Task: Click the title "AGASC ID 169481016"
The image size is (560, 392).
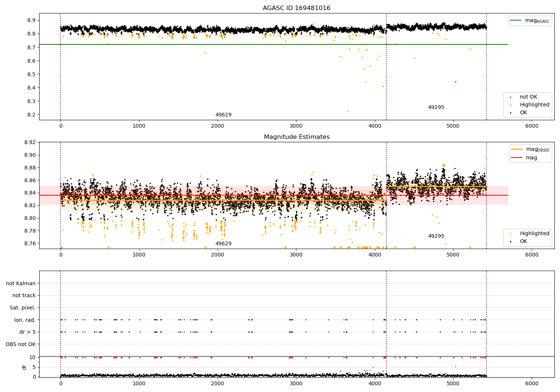Action: pos(296,8)
